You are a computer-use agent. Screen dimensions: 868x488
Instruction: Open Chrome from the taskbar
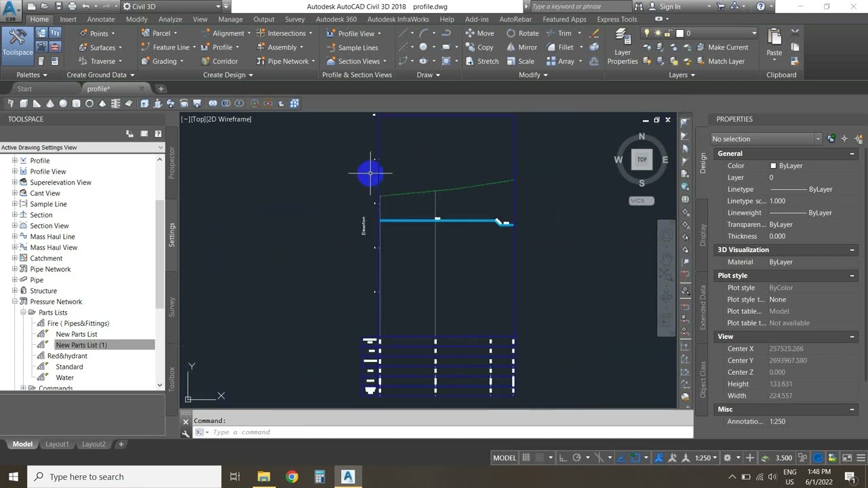pyautogui.click(x=292, y=476)
